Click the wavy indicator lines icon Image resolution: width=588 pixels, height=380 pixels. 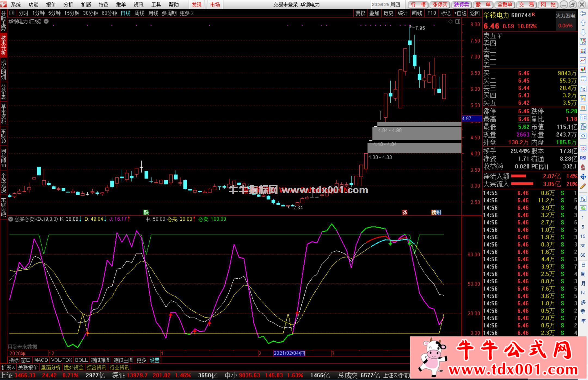[x=583, y=148]
